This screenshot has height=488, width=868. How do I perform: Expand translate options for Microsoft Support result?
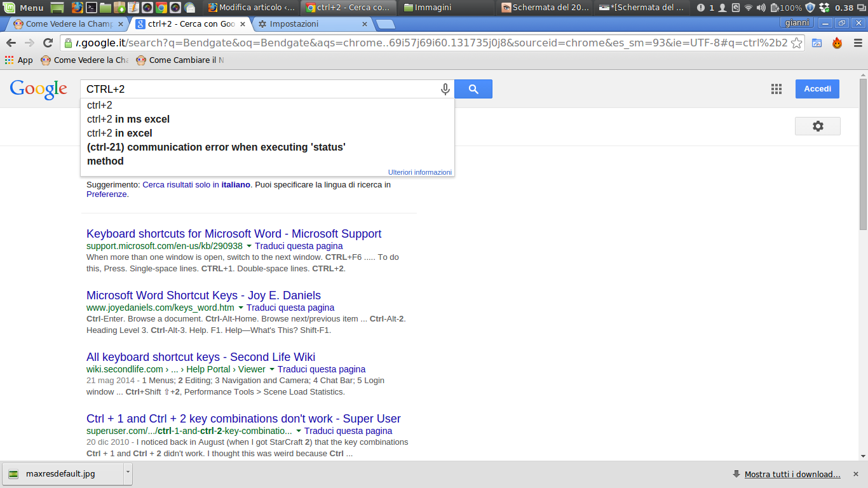tap(249, 246)
